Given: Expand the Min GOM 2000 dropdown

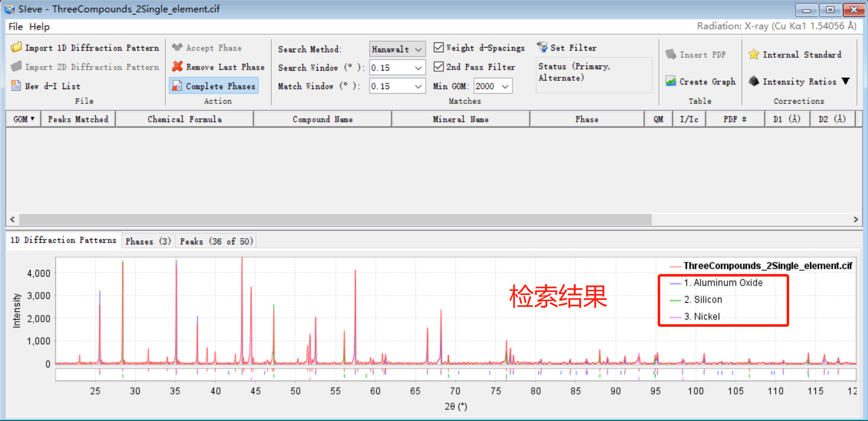Looking at the screenshot, I should point(505,87).
